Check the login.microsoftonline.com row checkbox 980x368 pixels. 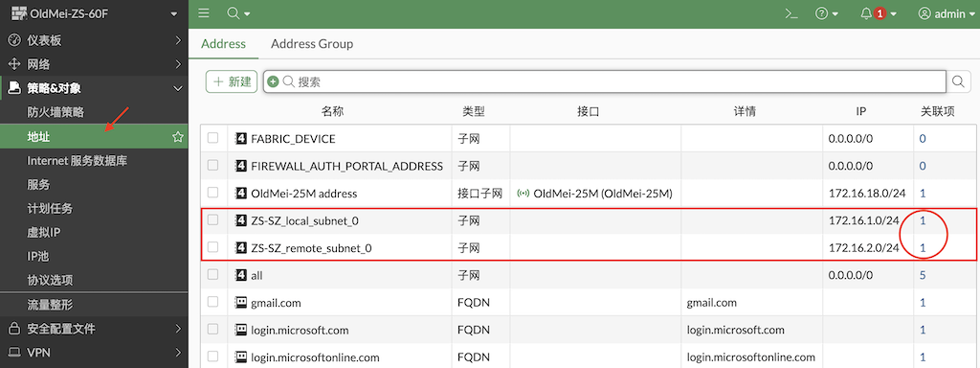[x=213, y=356]
